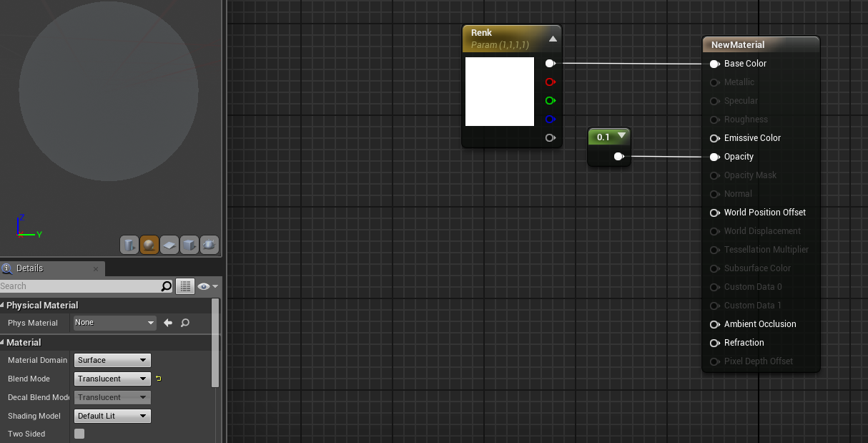This screenshot has height=443, width=868.
Task: Click the Ambient Occlusion input pin
Action: click(714, 324)
